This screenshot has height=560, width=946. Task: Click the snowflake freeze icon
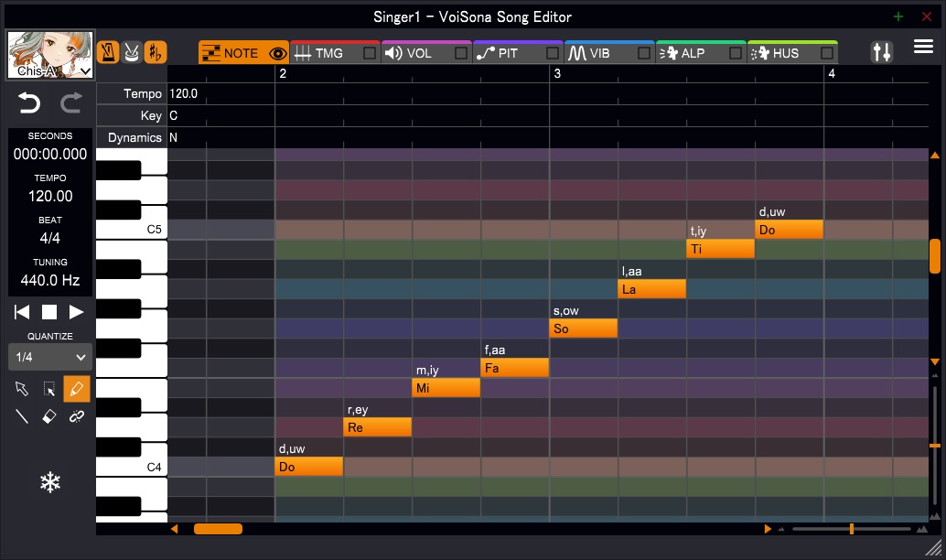click(50, 482)
